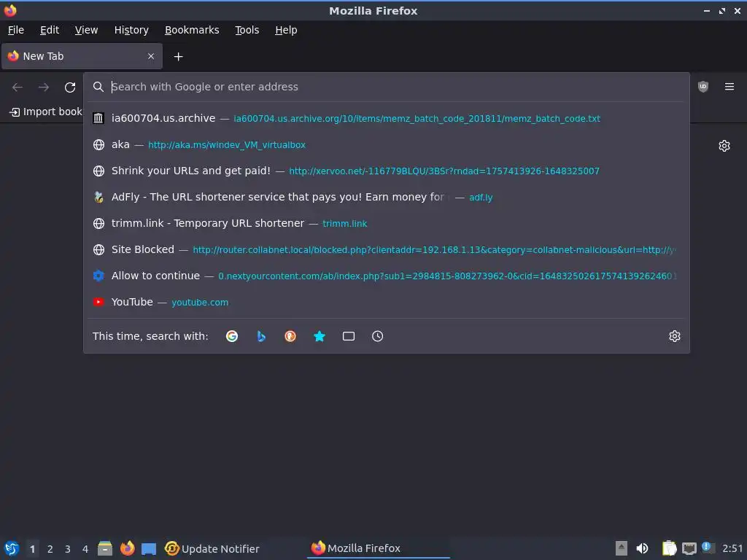
Task: Switch to workspace 3
Action: (68, 549)
